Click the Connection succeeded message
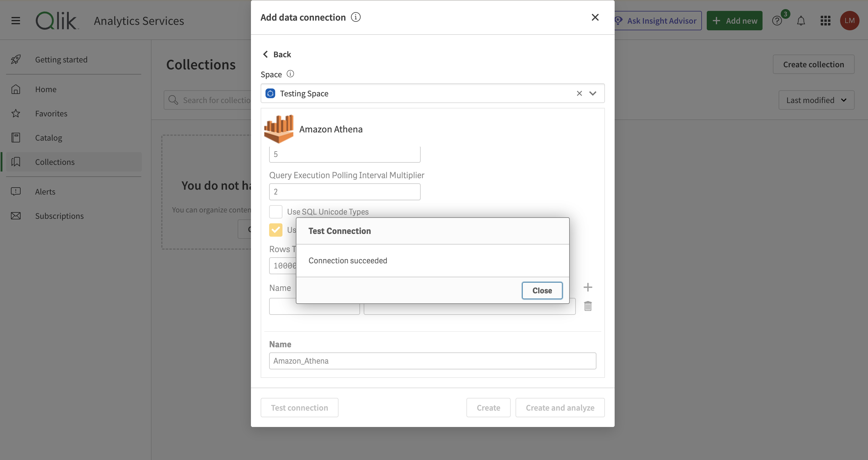The height and width of the screenshot is (460, 868). tap(348, 261)
